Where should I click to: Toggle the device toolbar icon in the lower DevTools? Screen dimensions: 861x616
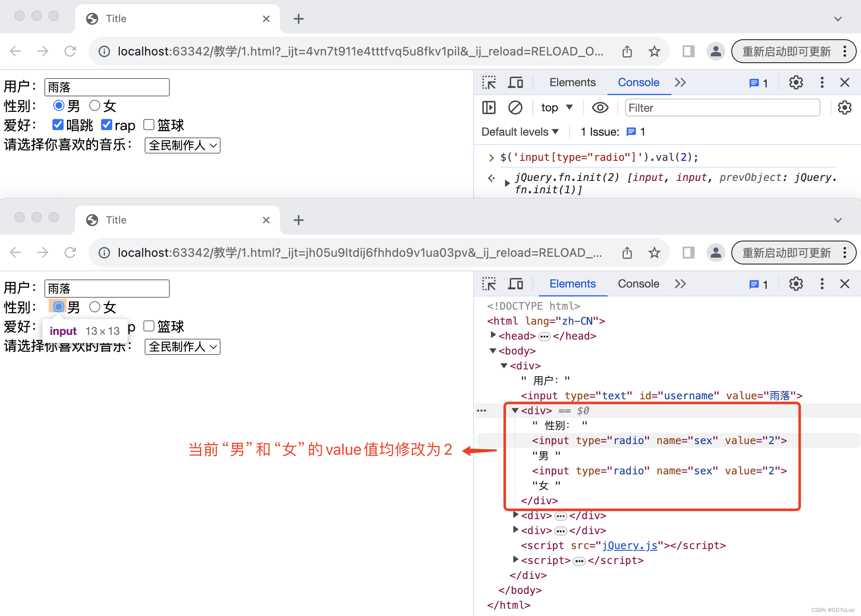515,284
